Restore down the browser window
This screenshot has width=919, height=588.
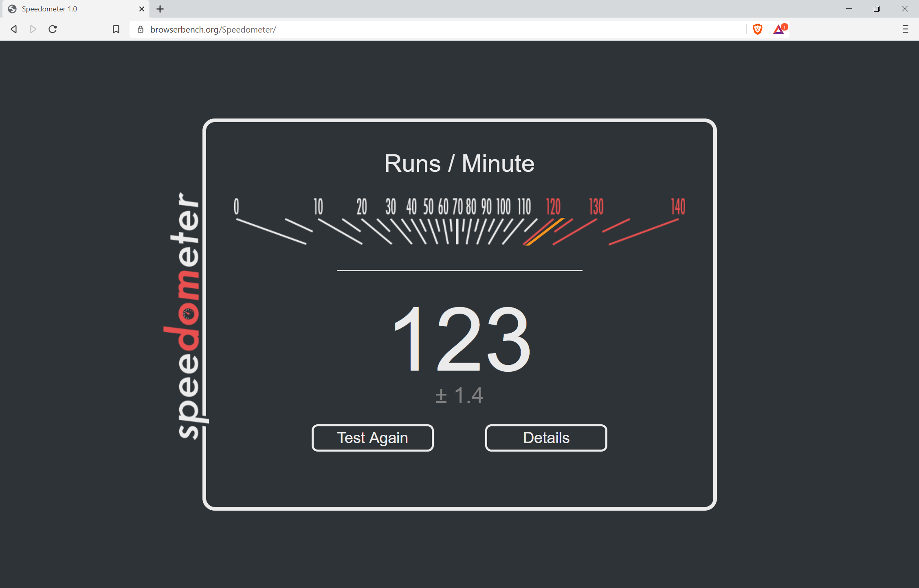(877, 9)
